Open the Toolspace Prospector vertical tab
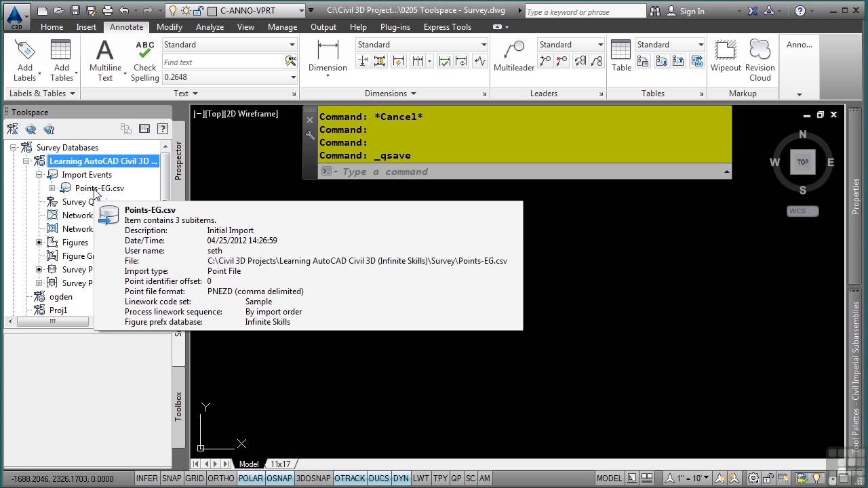Image resolution: width=868 pixels, height=488 pixels. tap(179, 160)
